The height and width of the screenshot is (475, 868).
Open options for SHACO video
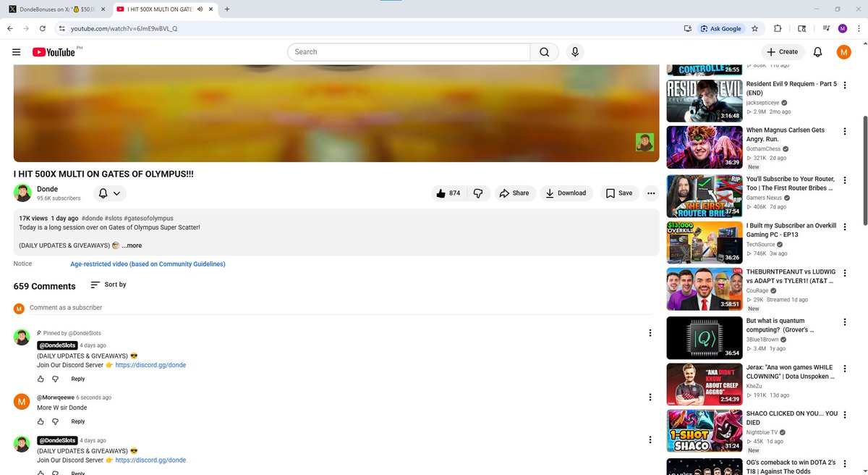[x=843, y=415]
